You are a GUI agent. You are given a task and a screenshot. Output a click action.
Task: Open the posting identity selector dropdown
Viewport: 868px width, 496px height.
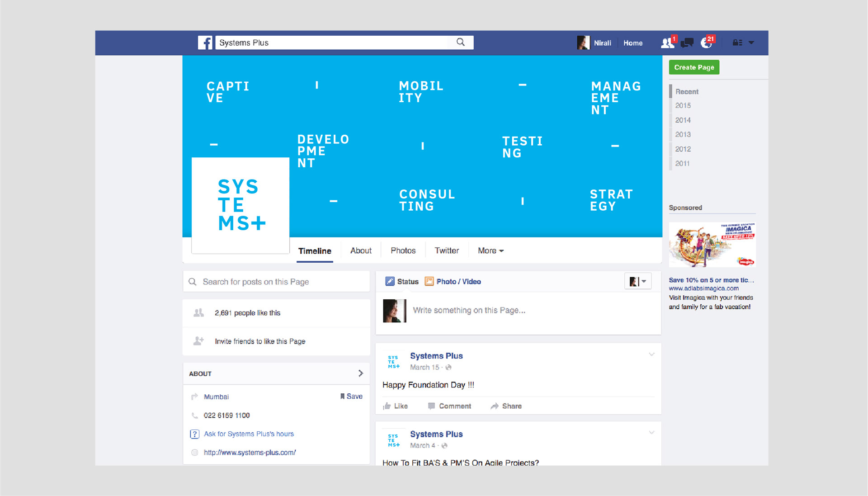coord(638,281)
